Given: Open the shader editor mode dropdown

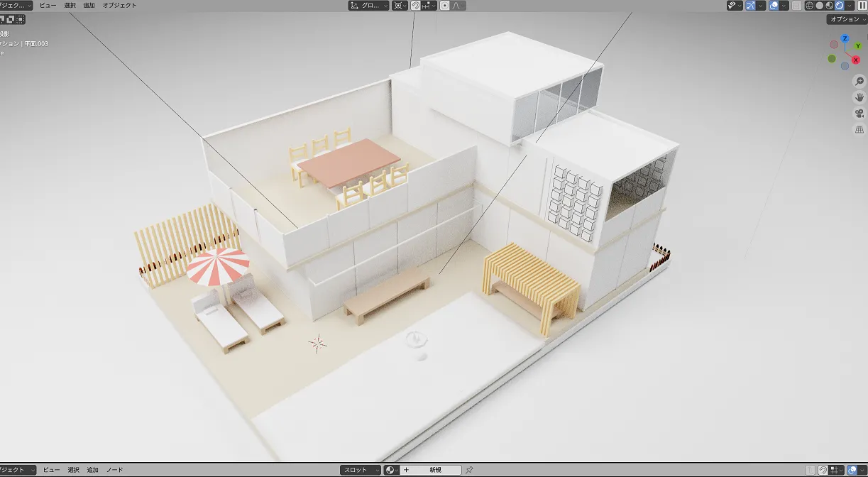Looking at the screenshot, I should [x=17, y=470].
